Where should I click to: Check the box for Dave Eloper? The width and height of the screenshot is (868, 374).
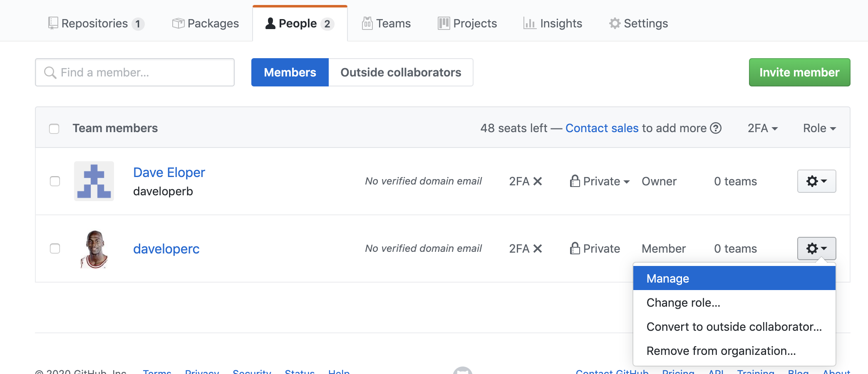click(x=55, y=181)
